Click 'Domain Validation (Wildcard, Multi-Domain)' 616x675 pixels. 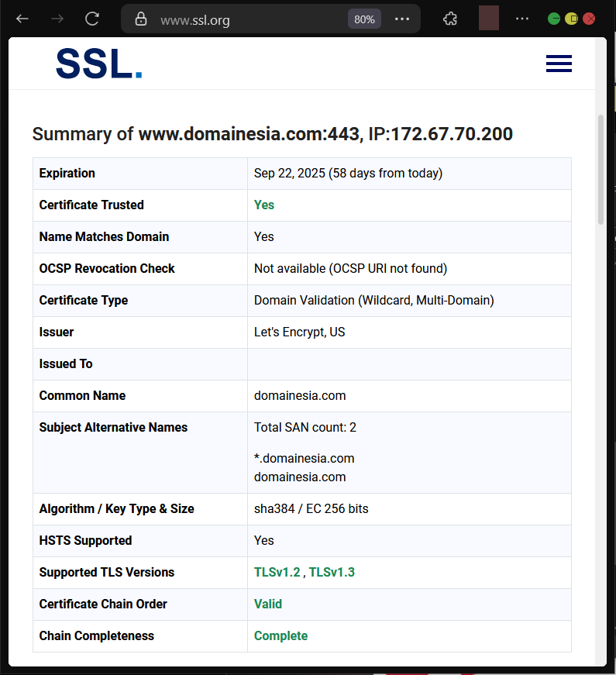tap(374, 301)
